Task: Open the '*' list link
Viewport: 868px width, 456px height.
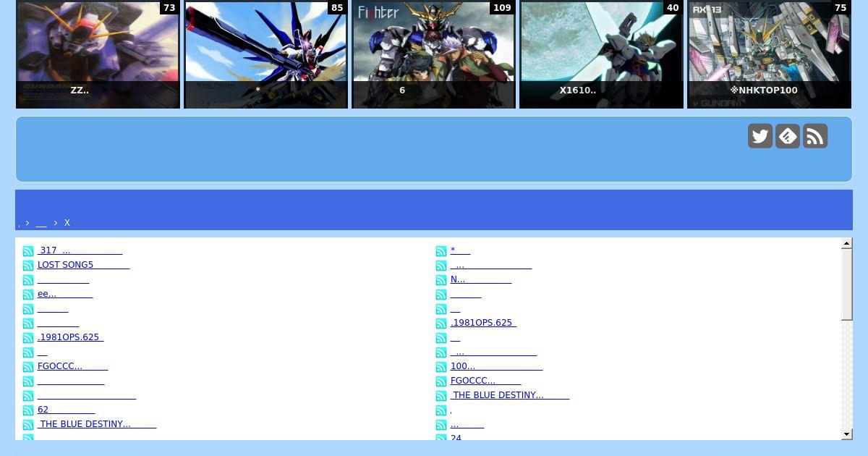Action: 460,250
